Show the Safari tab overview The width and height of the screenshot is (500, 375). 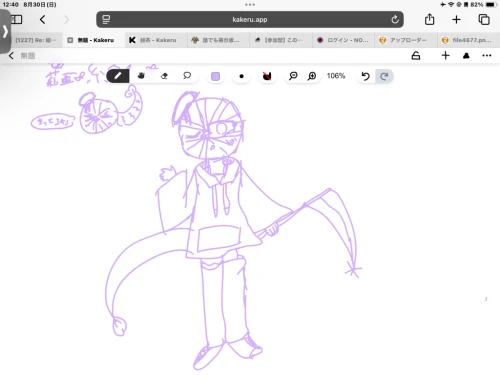[x=484, y=19]
